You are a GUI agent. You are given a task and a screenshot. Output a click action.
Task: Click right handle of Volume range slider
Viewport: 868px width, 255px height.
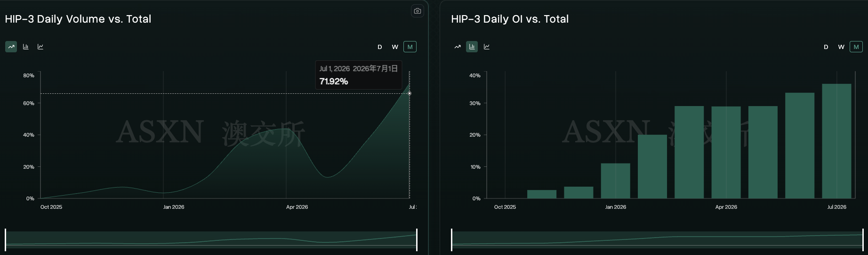click(x=417, y=240)
